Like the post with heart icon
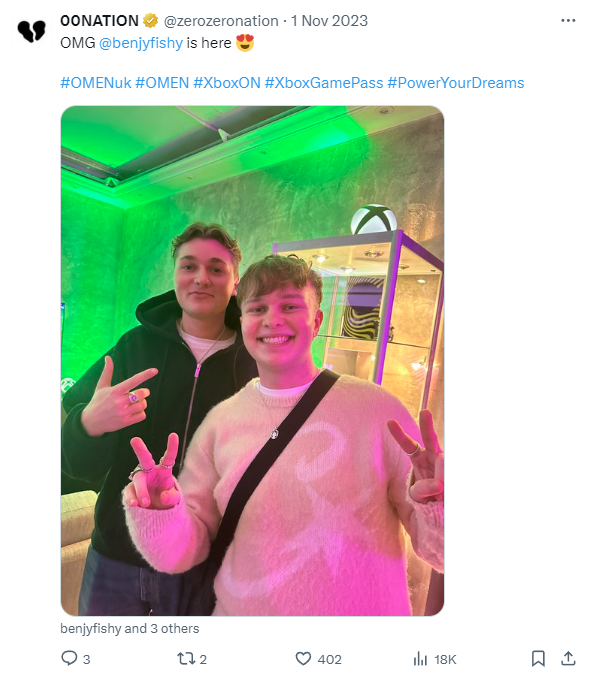The image size is (589, 673). coord(303,658)
